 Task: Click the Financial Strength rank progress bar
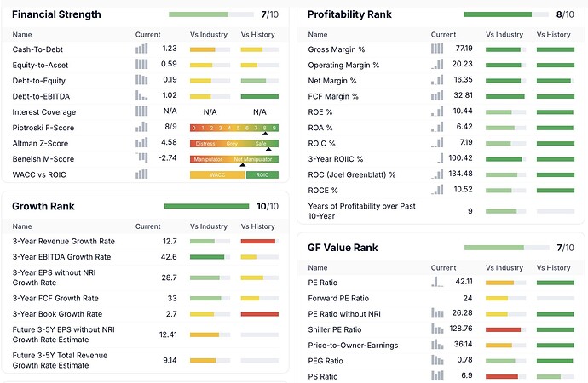(210, 14)
